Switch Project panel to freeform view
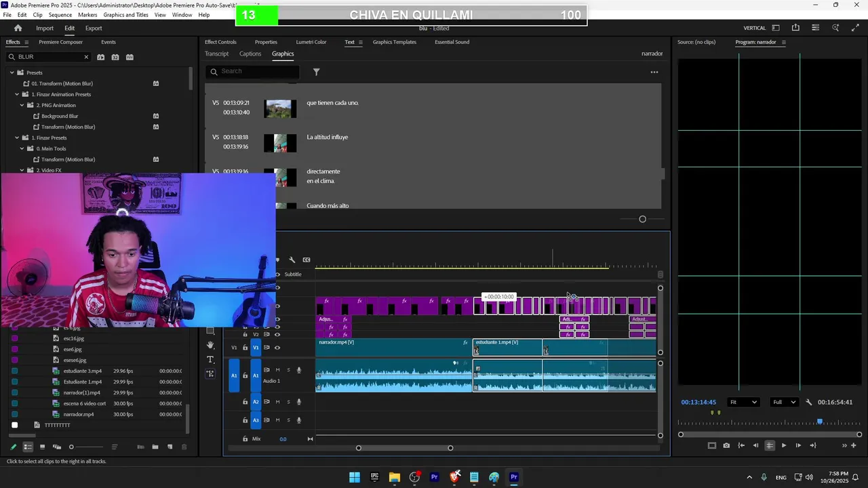The width and height of the screenshot is (868, 488). pos(57,447)
